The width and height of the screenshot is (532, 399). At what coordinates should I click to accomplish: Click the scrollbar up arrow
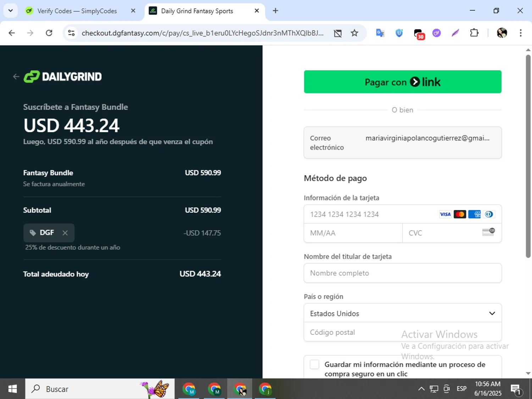[528, 50]
